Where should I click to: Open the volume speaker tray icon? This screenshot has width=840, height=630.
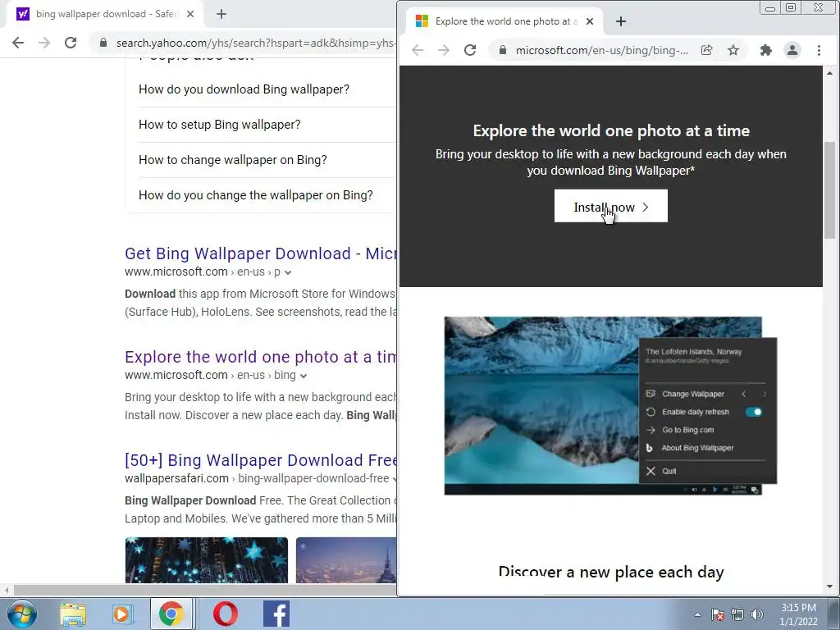[756, 614]
